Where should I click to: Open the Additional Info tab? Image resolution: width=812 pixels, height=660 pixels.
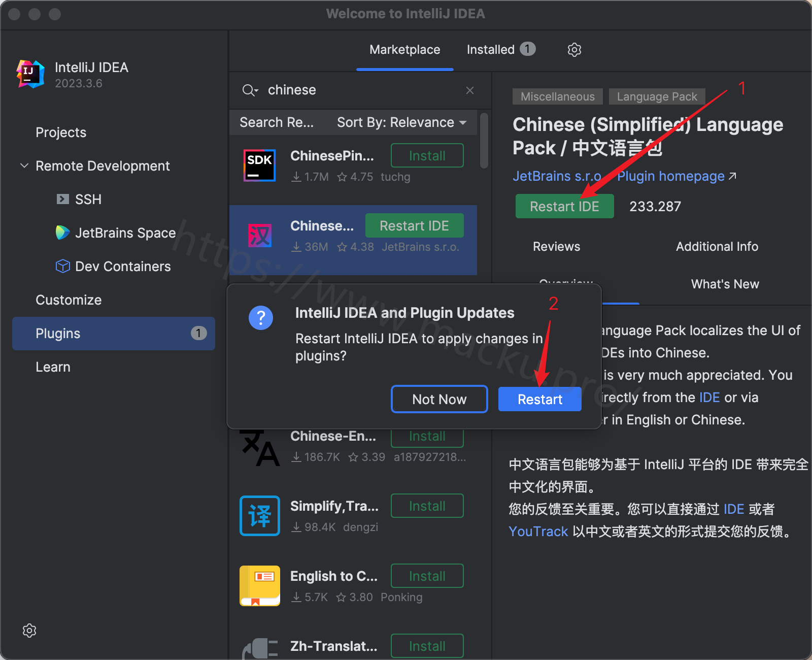pyautogui.click(x=717, y=246)
